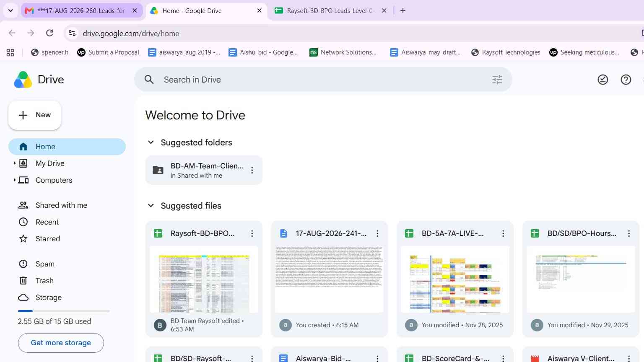Viewport: 644px width, 362px height.
Task: Click the New button
Action: pyautogui.click(x=35, y=115)
